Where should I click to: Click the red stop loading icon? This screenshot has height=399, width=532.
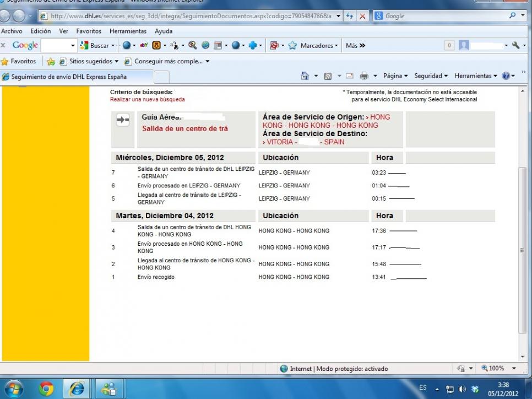[362, 16]
